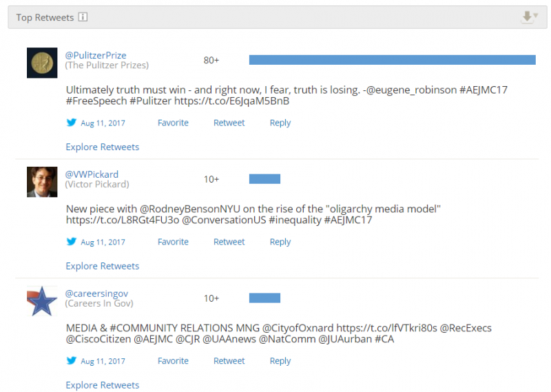The image size is (551, 392).
Task: Click the 10+ count beside Careers In Gov
Action: pyautogui.click(x=211, y=298)
